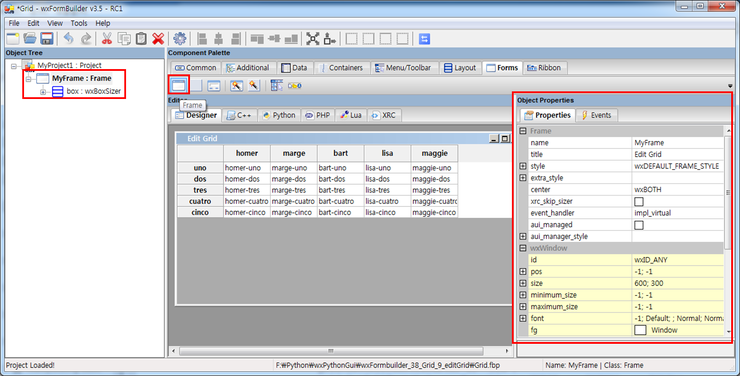The width and height of the screenshot is (740, 376).
Task: Enable the aui_managed checkbox
Action: point(639,225)
